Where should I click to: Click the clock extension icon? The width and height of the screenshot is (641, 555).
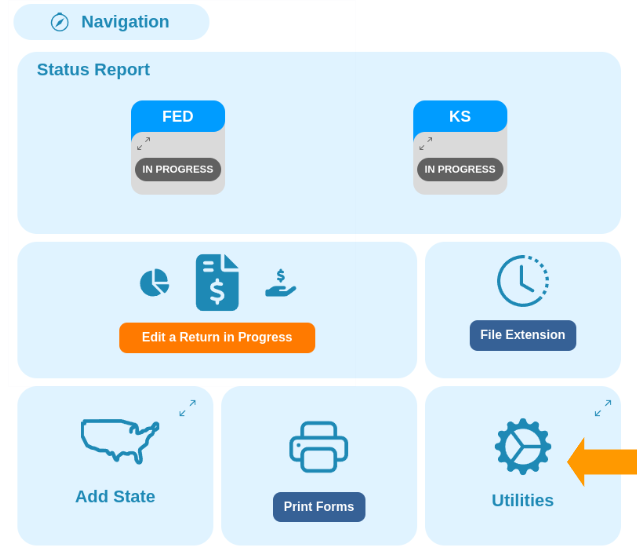(523, 281)
